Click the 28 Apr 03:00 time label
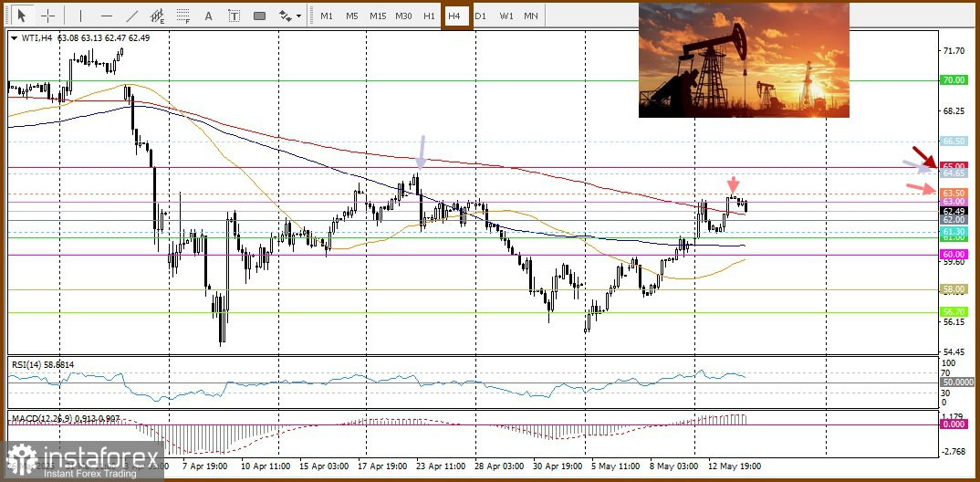980x482 pixels. point(499,466)
